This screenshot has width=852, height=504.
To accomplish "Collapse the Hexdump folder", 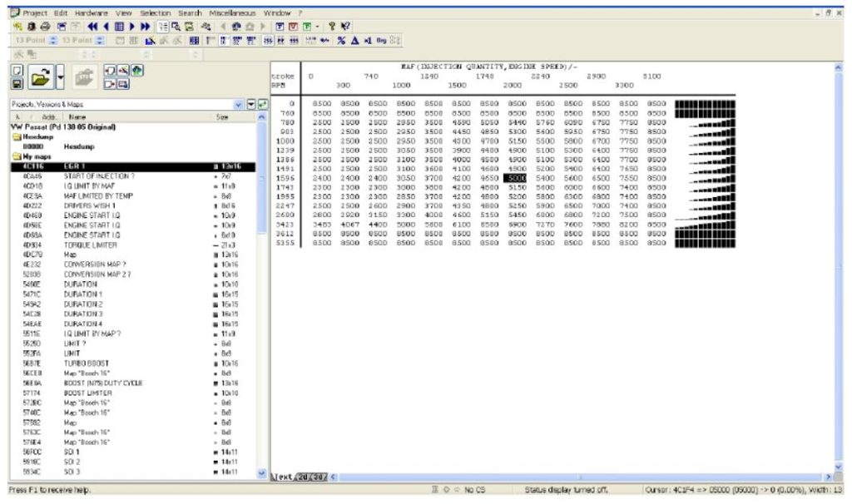I will click(x=17, y=136).
